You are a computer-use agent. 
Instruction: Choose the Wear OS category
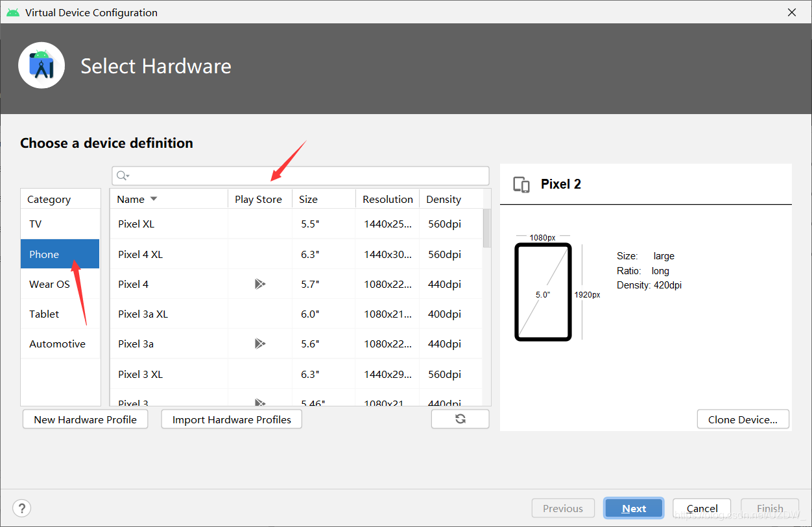coord(60,284)
